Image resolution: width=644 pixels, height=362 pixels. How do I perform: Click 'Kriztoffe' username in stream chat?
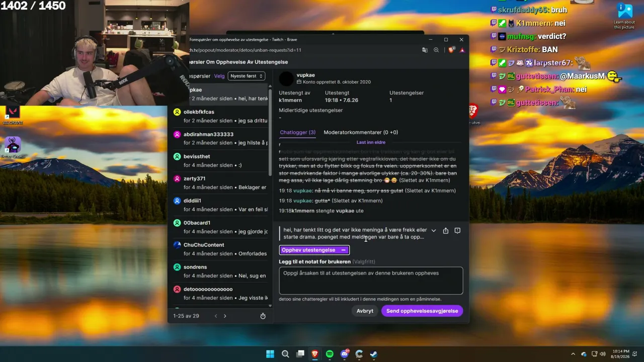(x=523, y=49)
